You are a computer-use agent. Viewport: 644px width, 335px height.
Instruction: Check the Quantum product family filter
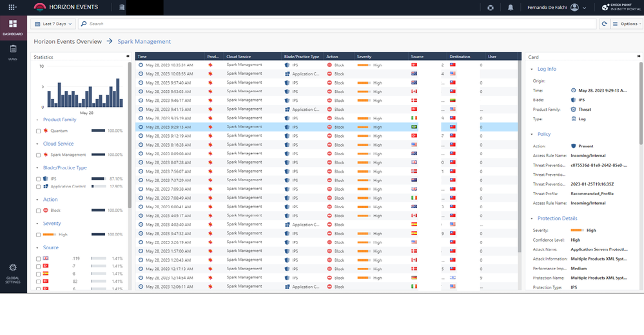[38, 131]
